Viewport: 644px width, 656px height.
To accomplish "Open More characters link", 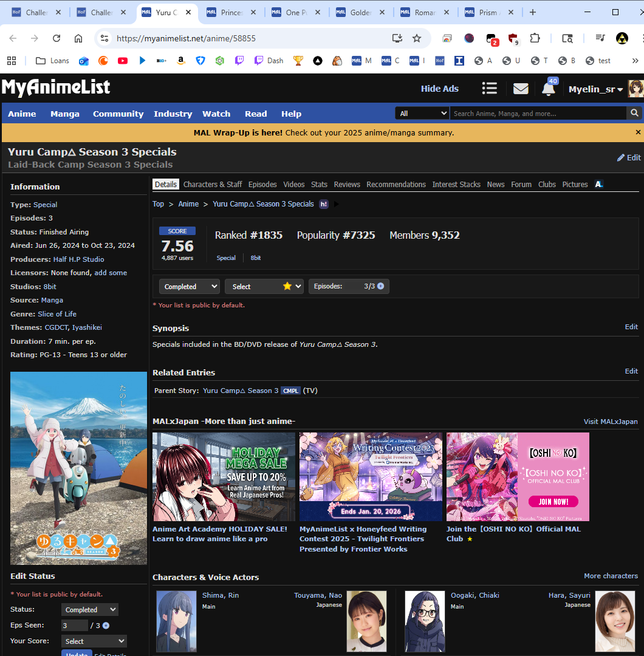I will click(611, 576).
